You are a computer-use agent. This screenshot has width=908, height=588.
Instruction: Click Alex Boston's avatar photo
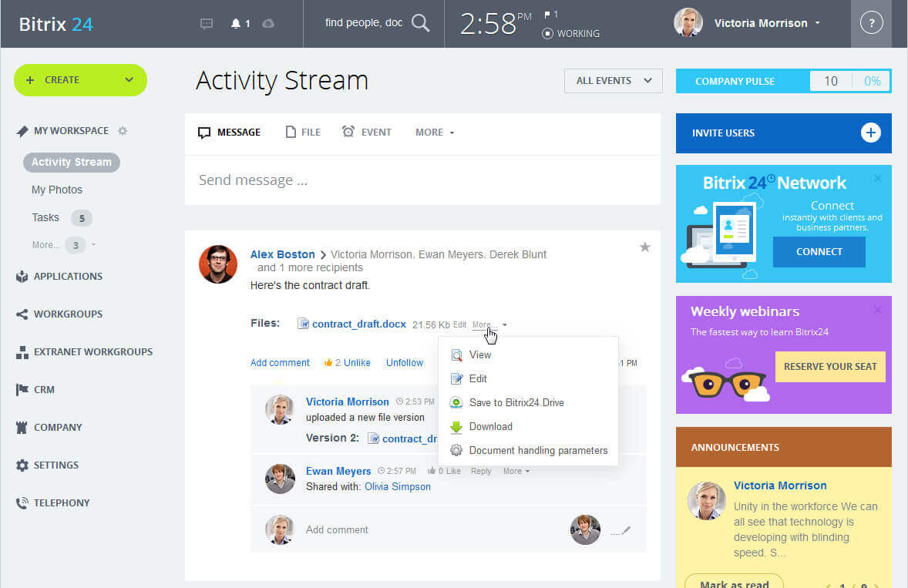(217, 264)
